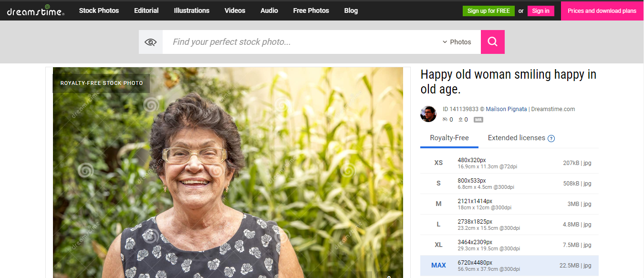Viewport: 644px width, 278px height.
Task: Click the MR model release badge
Action: click(x=478, y=120)
